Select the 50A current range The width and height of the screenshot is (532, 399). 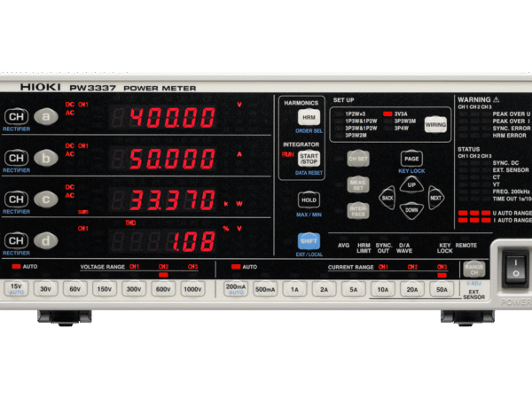point(441,288)
